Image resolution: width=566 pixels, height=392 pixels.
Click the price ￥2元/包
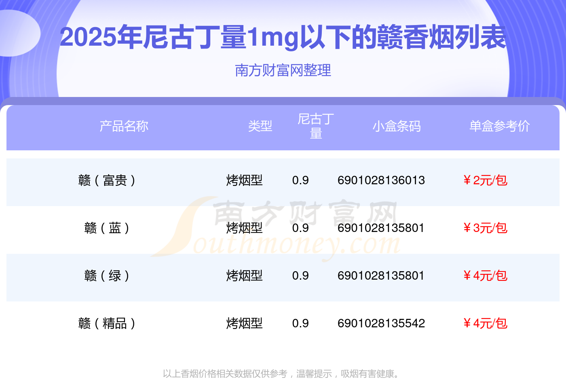[x=485, y=180]
